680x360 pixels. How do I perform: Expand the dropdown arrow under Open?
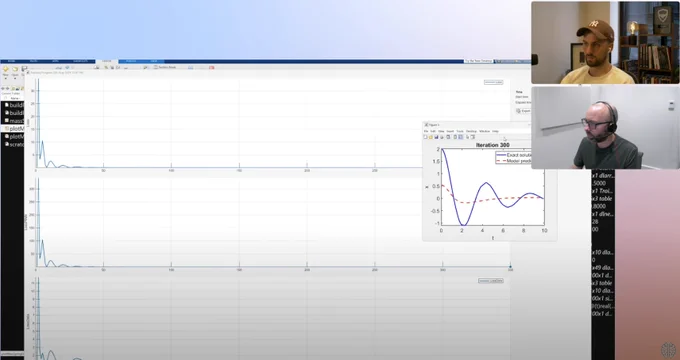click(x=15, y=79)
